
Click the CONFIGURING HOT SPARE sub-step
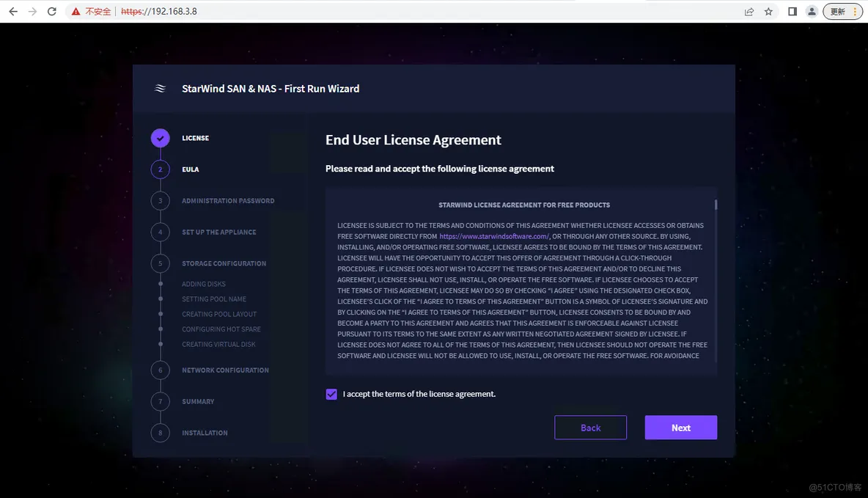tap(221, 329)
